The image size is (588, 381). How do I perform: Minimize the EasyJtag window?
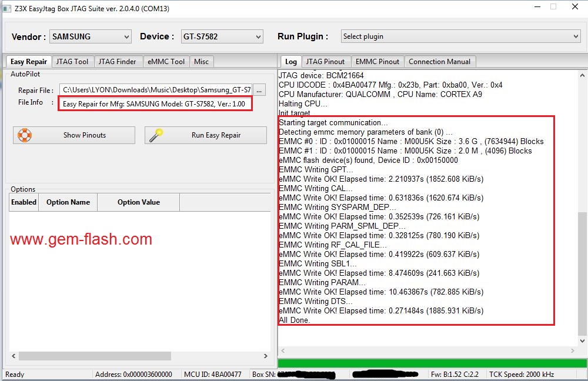(x=537, y=6)
